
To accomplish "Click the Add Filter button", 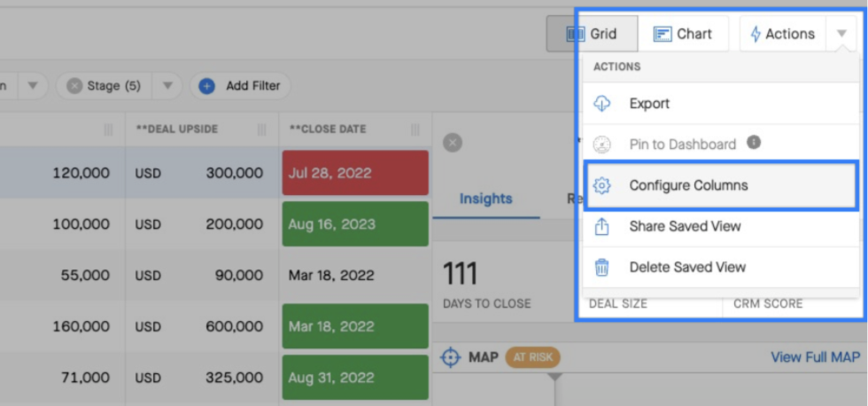I will [240, 86].
